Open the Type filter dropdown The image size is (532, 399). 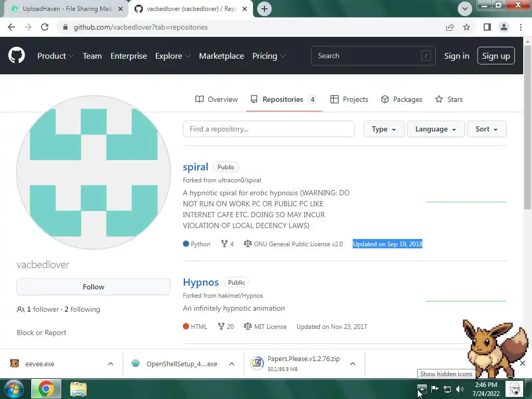tap(384, 129)
